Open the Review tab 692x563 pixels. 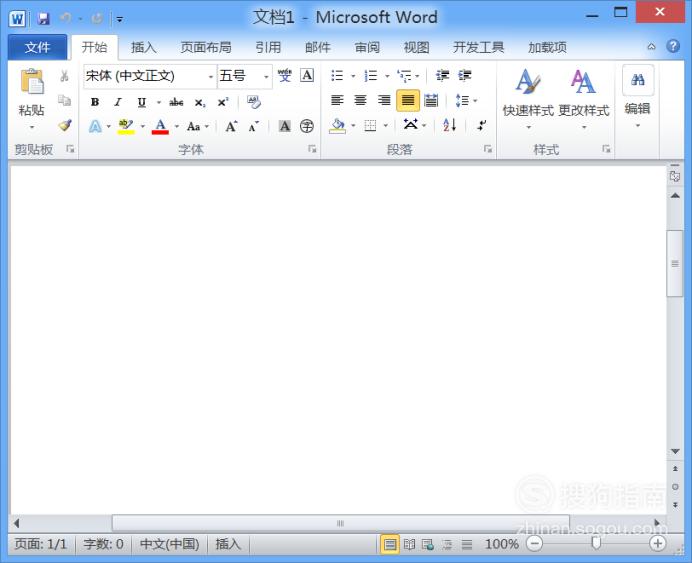point(367,47)
